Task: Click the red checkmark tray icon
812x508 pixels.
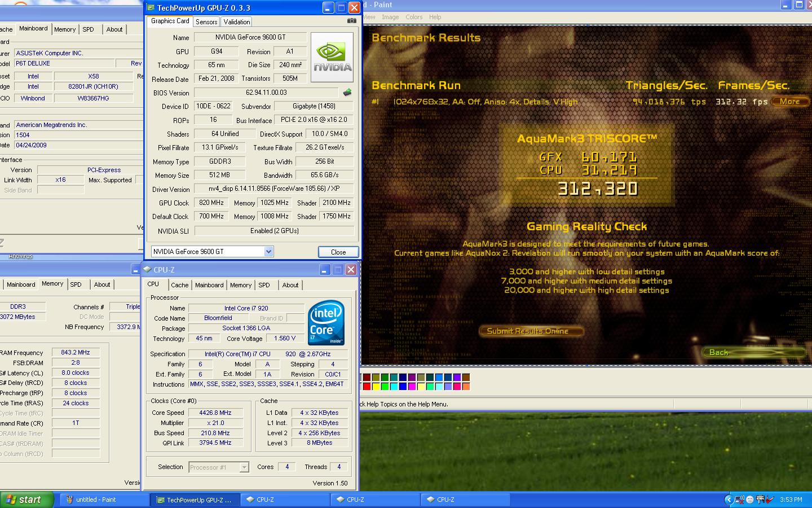Action: point(770,500)
